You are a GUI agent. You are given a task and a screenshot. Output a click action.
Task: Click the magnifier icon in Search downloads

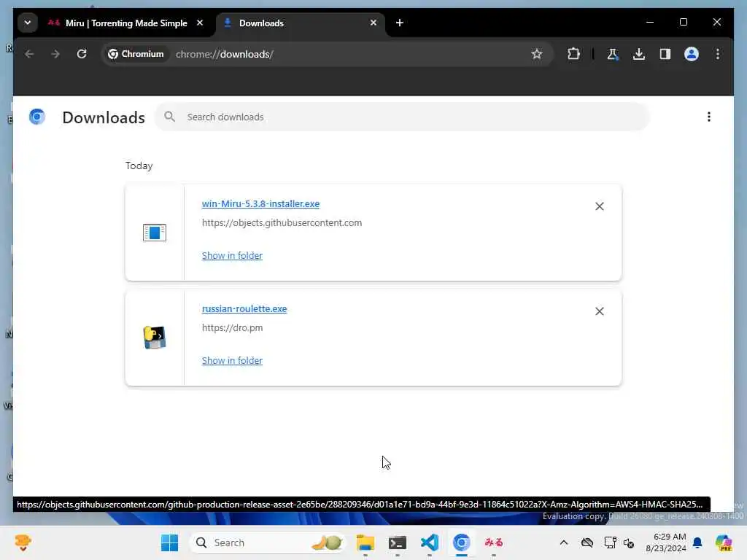pos(169,117)
